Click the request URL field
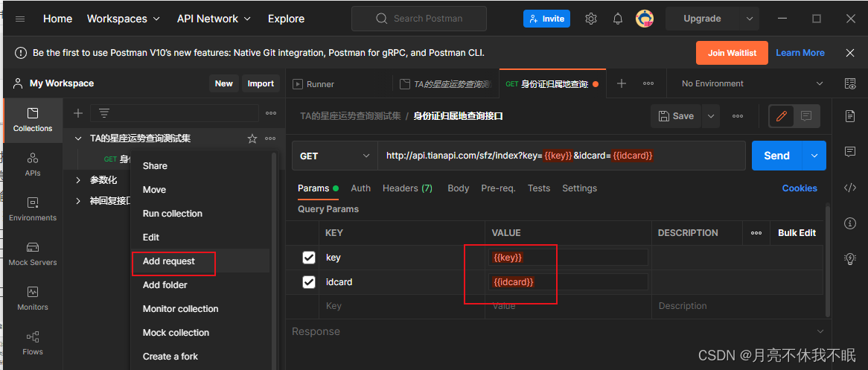Image resolution: width=868 pixels, height=370 pixels. point(561,156)
